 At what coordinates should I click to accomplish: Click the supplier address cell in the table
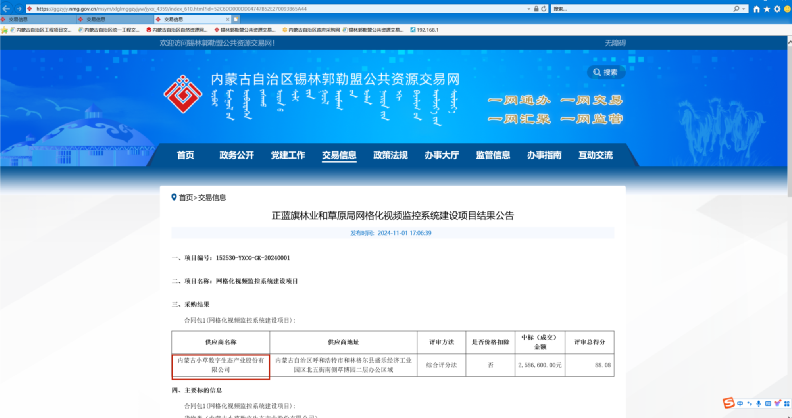pyautogui.click(x=343, y=365)
